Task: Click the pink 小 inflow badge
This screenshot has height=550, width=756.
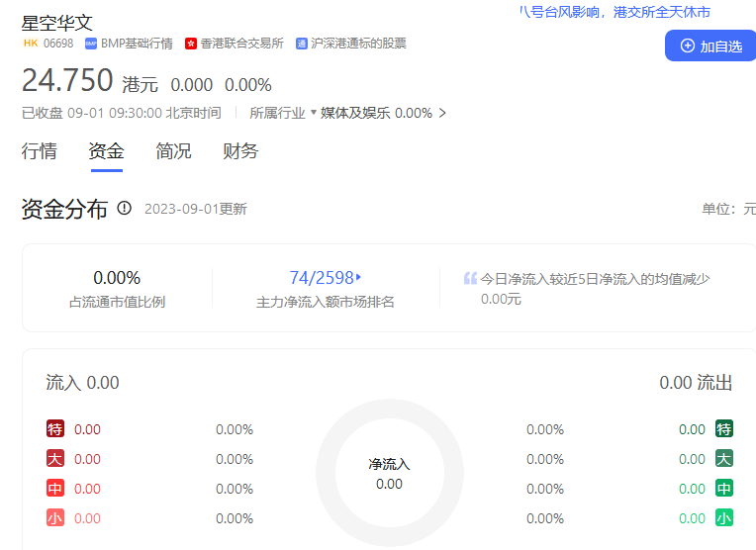Action: 55,518
